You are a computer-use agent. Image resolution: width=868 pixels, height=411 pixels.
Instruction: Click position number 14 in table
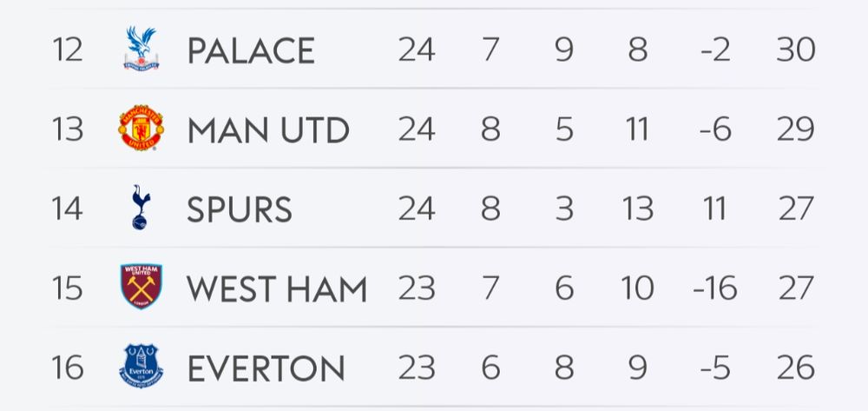[67, 209]
